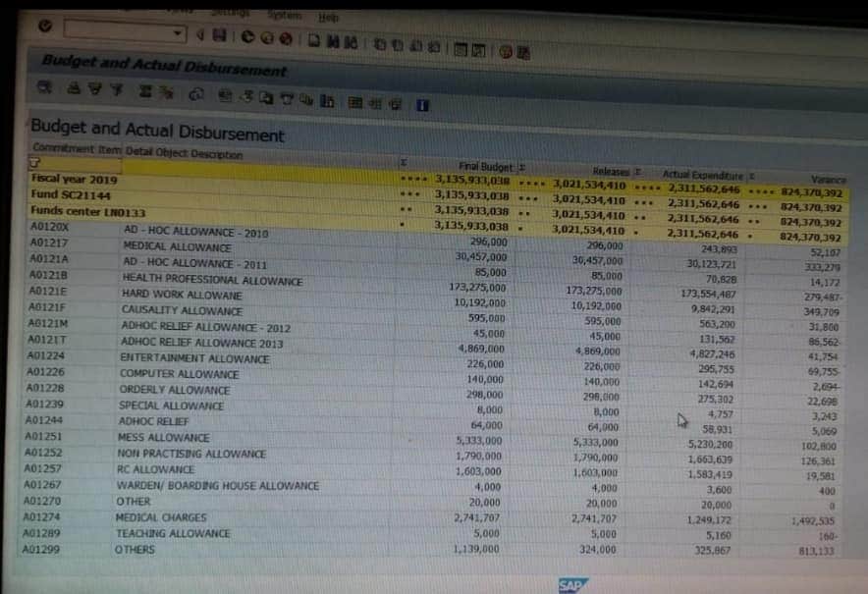Open the command field history dropdown
The width and height of the screenshot is (868, 594).
click(178, 33)
